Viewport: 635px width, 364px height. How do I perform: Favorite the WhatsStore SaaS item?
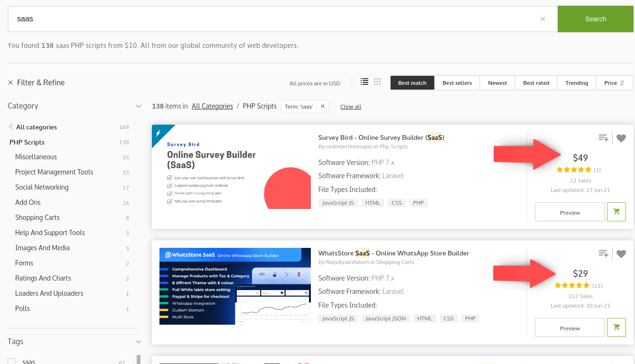pyautogui.click(x=621, y=254)
